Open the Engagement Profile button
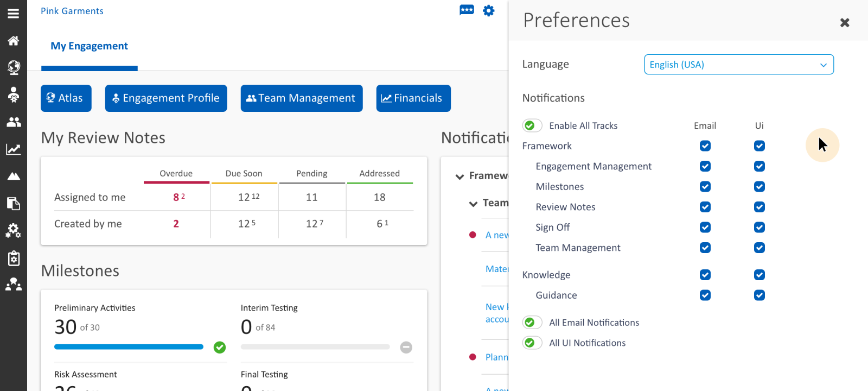This screenshot has width=868, height=391. (165, 98)
